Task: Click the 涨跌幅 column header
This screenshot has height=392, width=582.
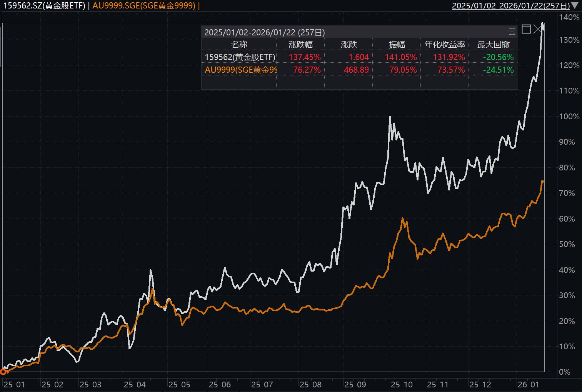Action: pyautogui.click(x=300, y=45)
